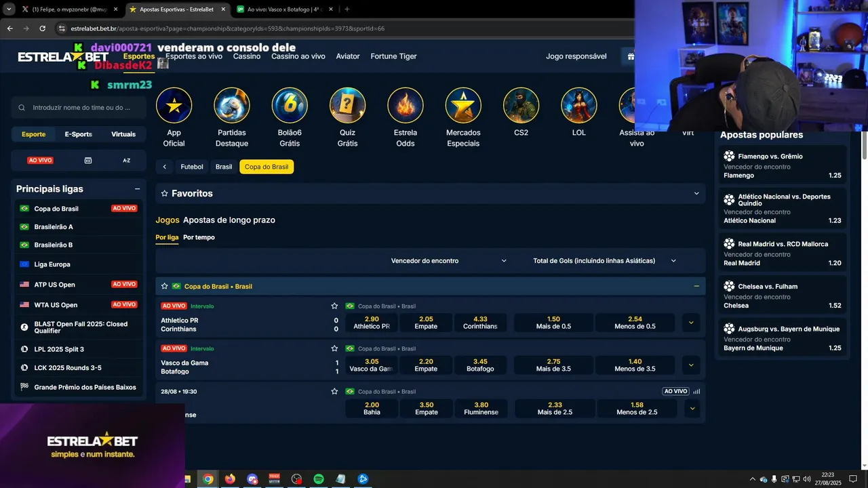The height and width of the screenshot is (488, 868).
Task: Open the Aviator menu item
Action: 348,56
